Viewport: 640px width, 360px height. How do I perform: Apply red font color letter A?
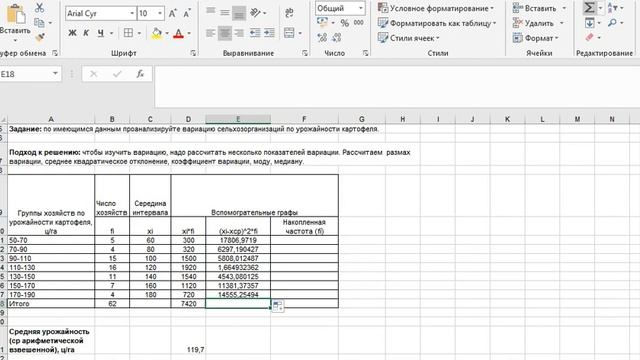pos(178,33)
